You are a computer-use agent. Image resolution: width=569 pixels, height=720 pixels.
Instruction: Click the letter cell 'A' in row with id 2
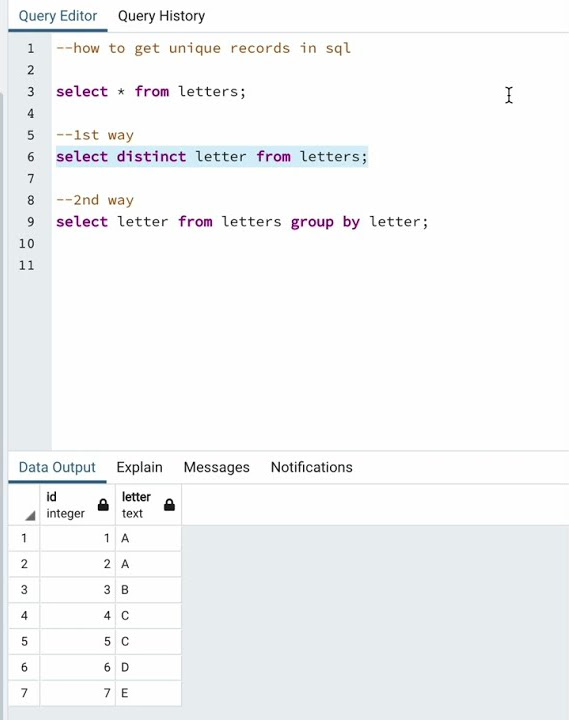tap(148, 564)
